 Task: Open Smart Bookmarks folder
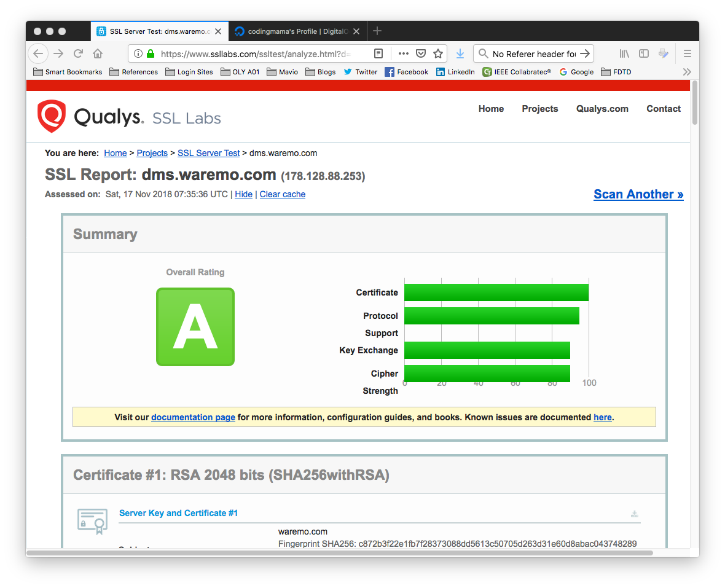pos(68,72)
